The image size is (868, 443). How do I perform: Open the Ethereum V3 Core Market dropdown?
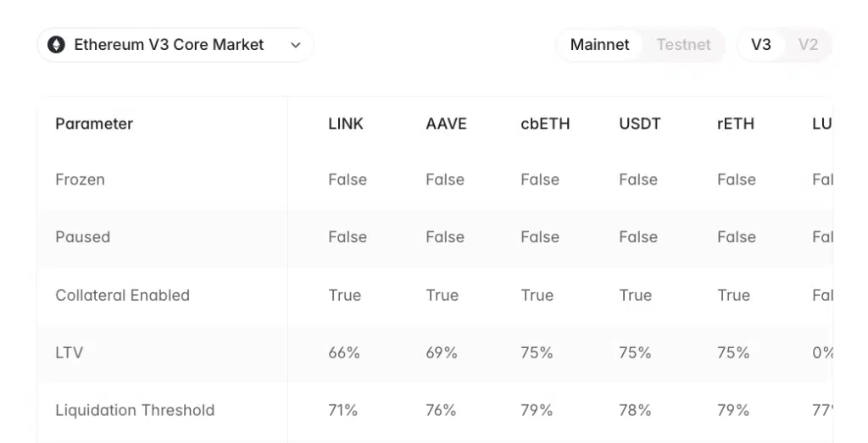[169, 45]
